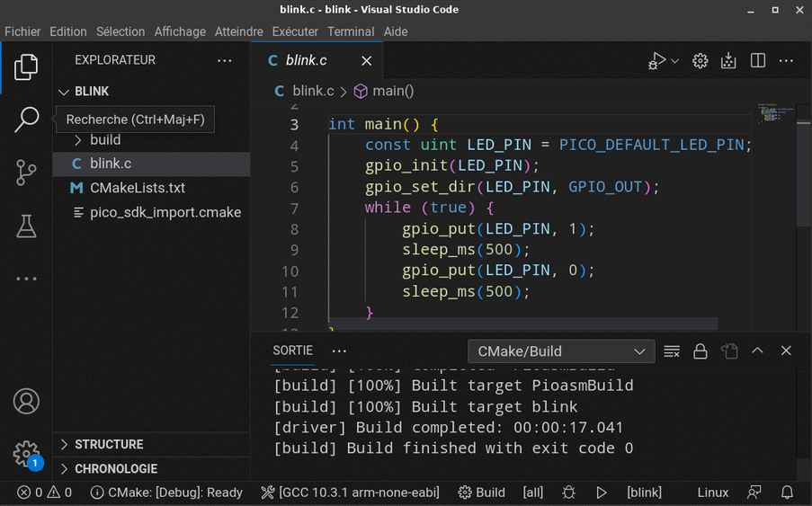
Task: Open the Atteindre menu
Action: click(x=238, y=31)
